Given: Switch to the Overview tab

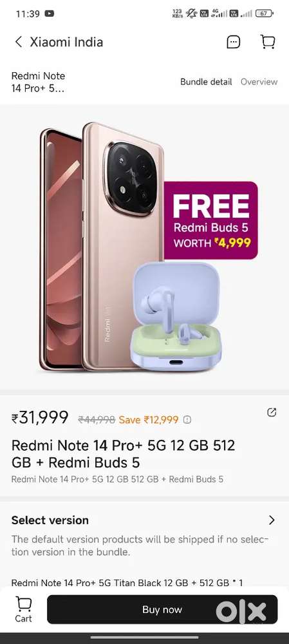Looking at the screenshot, I should (x=259, y=82).
